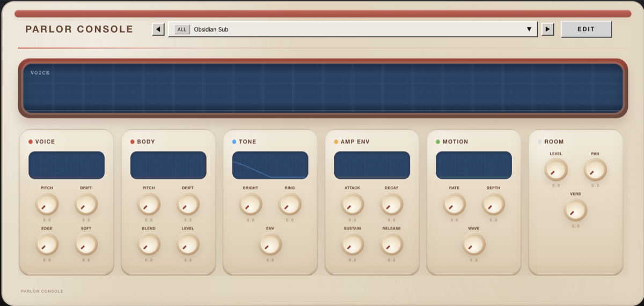The height and width of the screenshot is (306, 644).
Task: Click the AMP ENV envelope display
Action: [372, 165]
